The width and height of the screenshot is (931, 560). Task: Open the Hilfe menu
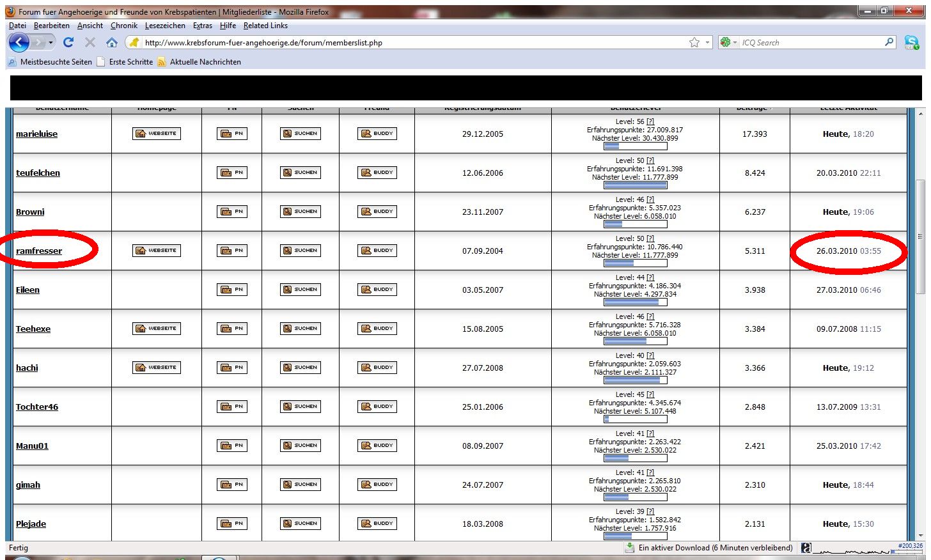[228, 26]
